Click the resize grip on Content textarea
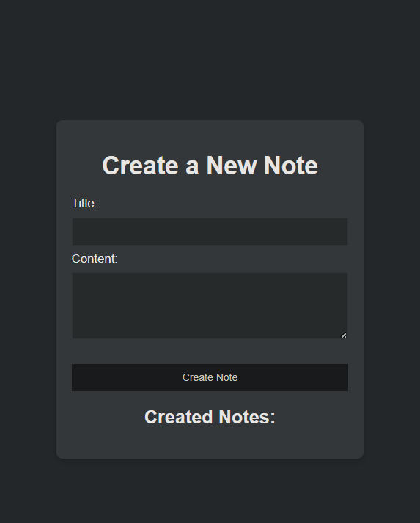The height and width of the screenshot is (523, 420). (344, 335)
